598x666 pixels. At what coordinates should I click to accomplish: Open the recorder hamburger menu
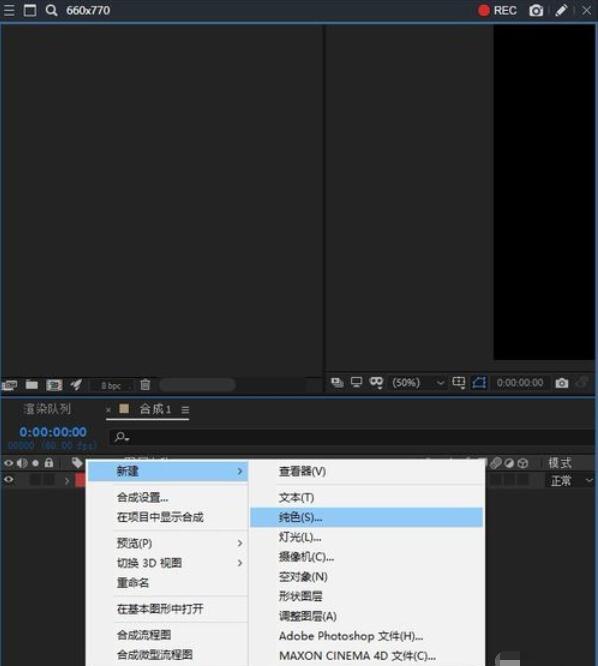click(8, 10)
